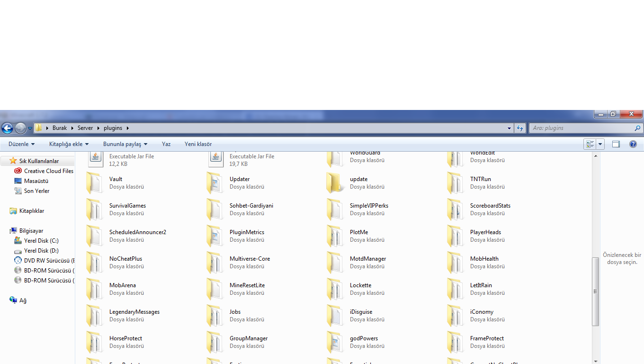Select the HorseProtect folder name
Image resolution: width=644 pixels, height=364 pixels.
coord(125,338)
